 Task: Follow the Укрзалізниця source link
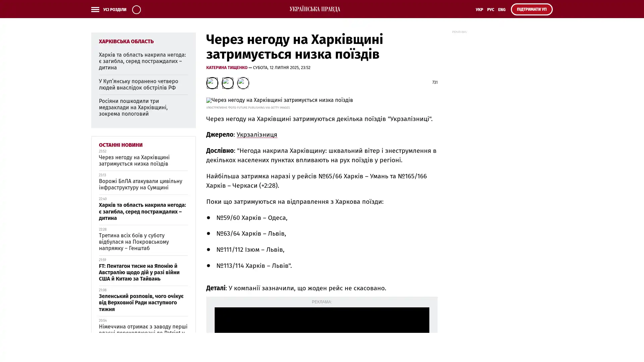point(257,135)
